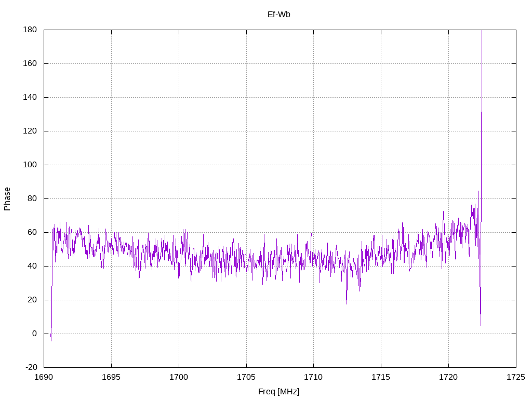Click the x-axis tick label "1725"
532x399 pixels.
[516, 377]
